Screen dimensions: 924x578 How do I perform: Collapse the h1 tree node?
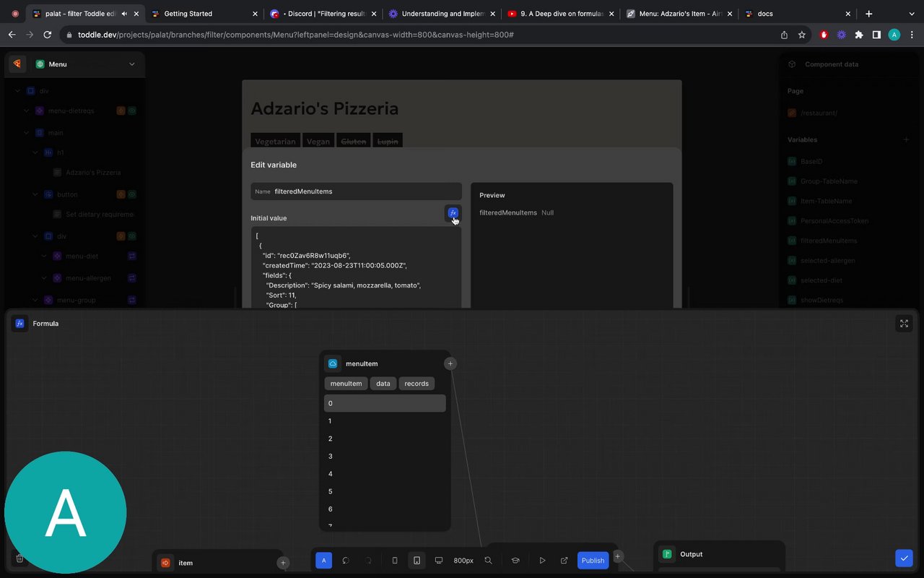pyautogui.click(x=35, y=152)
